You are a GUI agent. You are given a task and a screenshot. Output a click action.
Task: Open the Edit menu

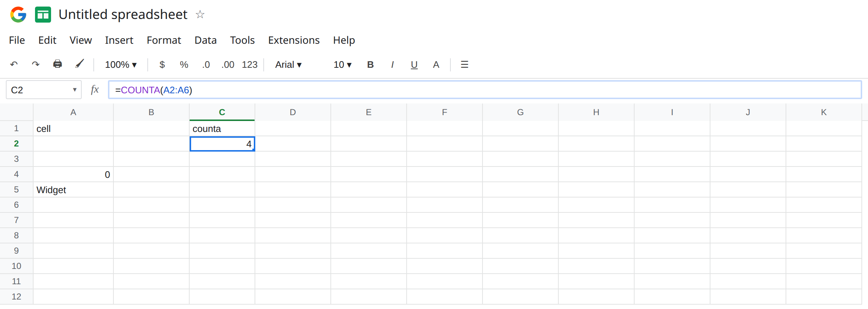47,40
